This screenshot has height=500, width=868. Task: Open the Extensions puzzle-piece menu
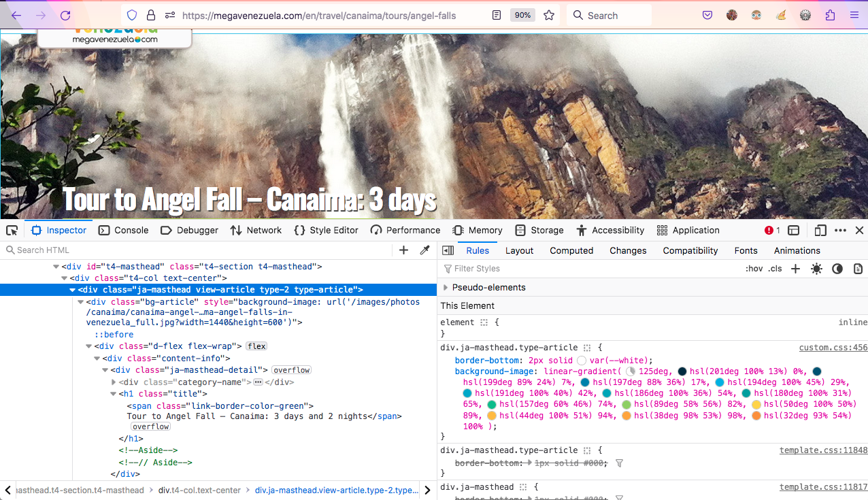pyautogui.click(x=830, y=15)
